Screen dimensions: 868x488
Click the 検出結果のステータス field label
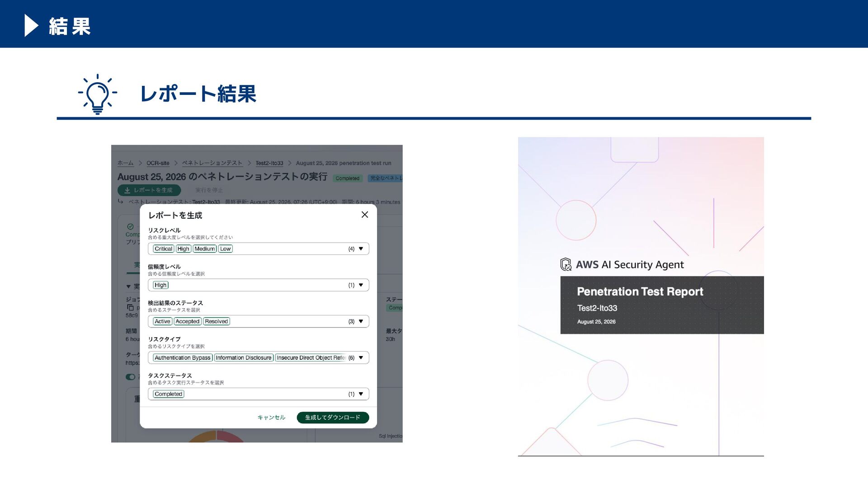[x=175, y=303]
